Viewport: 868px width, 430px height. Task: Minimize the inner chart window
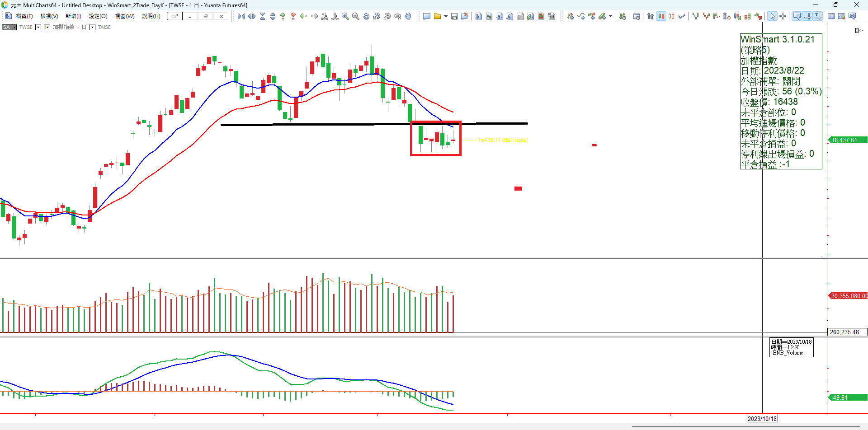tap(190, 16)
